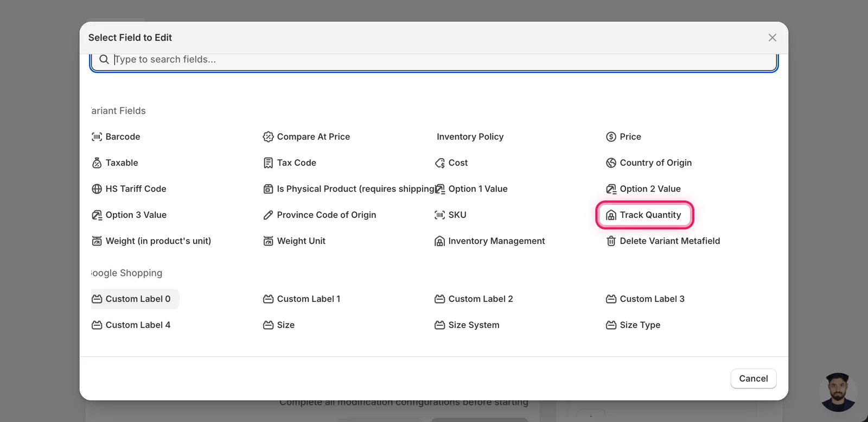
Task: Click the Inventory Management warehouse icon
Action: [x=439, y=241]
